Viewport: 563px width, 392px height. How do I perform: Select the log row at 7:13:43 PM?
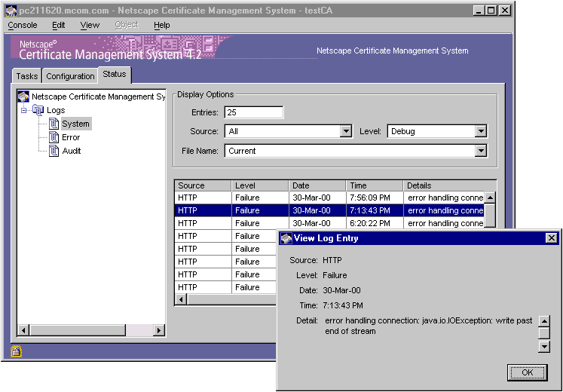[x=329, y=210]
